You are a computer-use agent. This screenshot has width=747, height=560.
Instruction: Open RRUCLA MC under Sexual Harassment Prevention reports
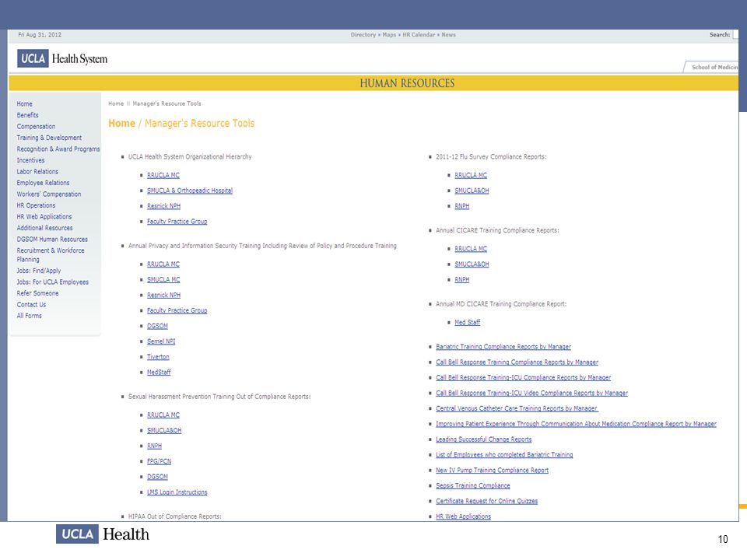point(163,415)
